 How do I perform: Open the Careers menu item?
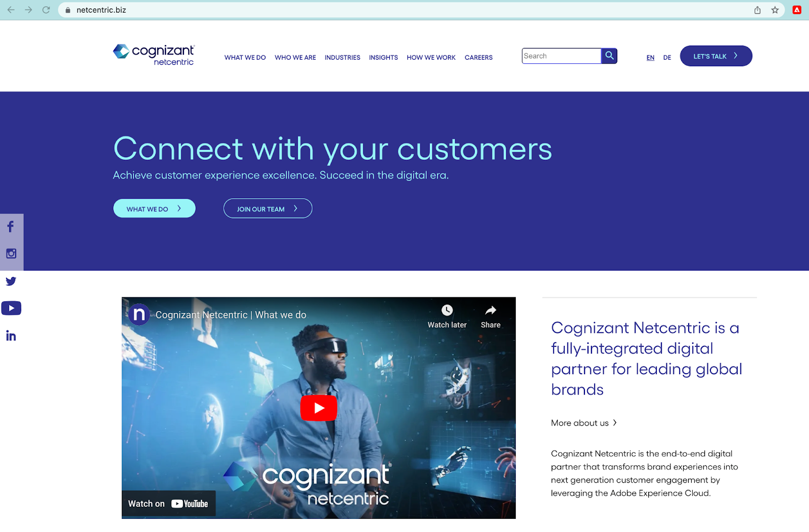478,58
